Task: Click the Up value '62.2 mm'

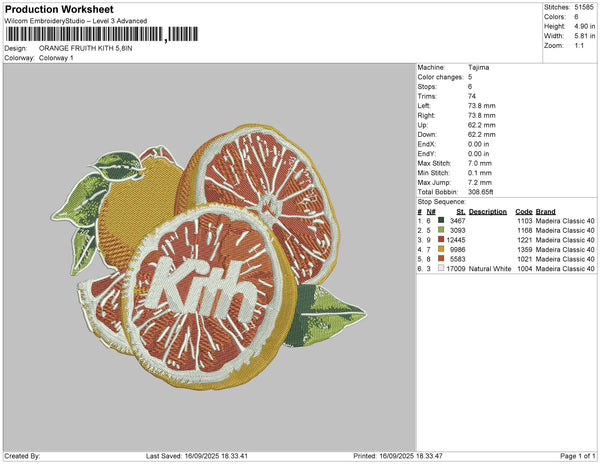Action: coord(482,125)
